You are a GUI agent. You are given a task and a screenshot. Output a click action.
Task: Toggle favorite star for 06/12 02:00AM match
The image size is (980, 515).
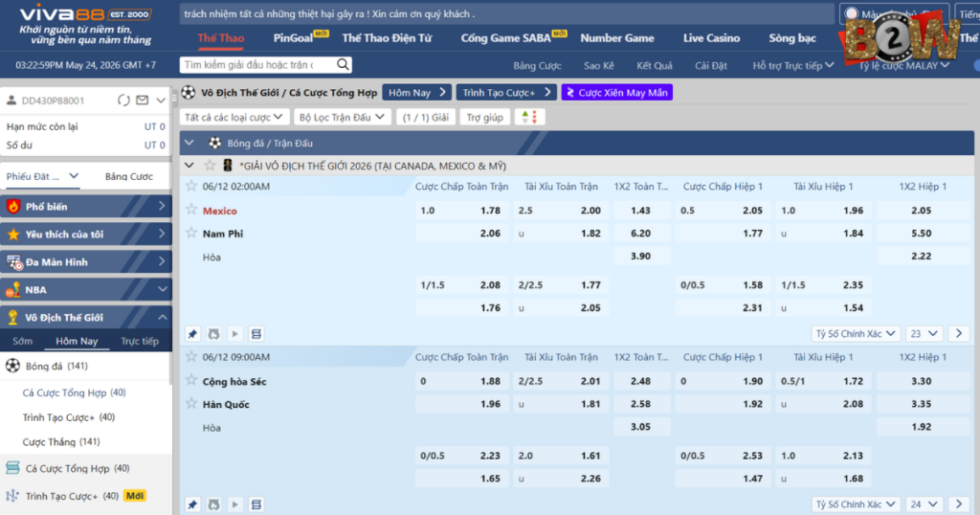[x=191, y=186]
